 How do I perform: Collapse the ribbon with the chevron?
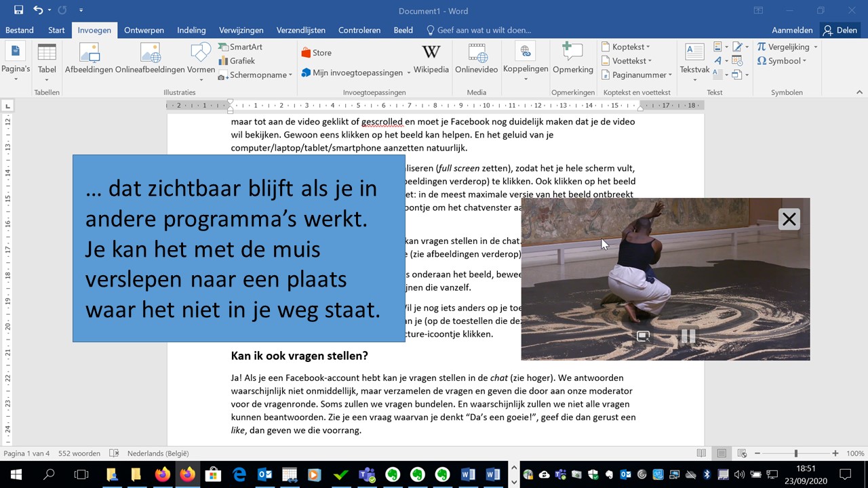858,92
